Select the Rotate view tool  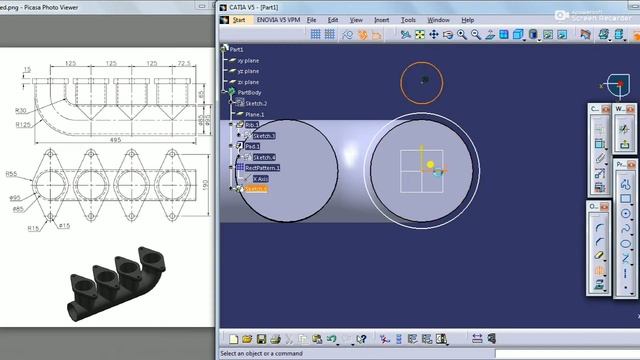pos(448,35)
